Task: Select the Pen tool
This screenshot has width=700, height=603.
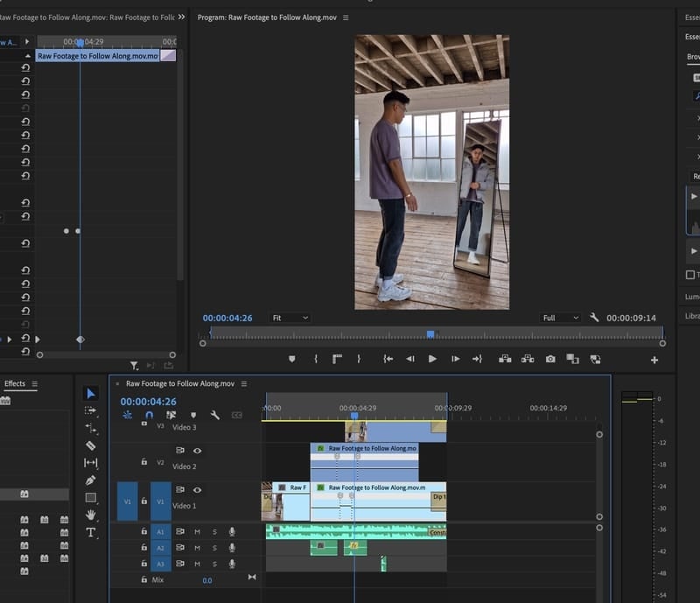Action: pos(91,480)
